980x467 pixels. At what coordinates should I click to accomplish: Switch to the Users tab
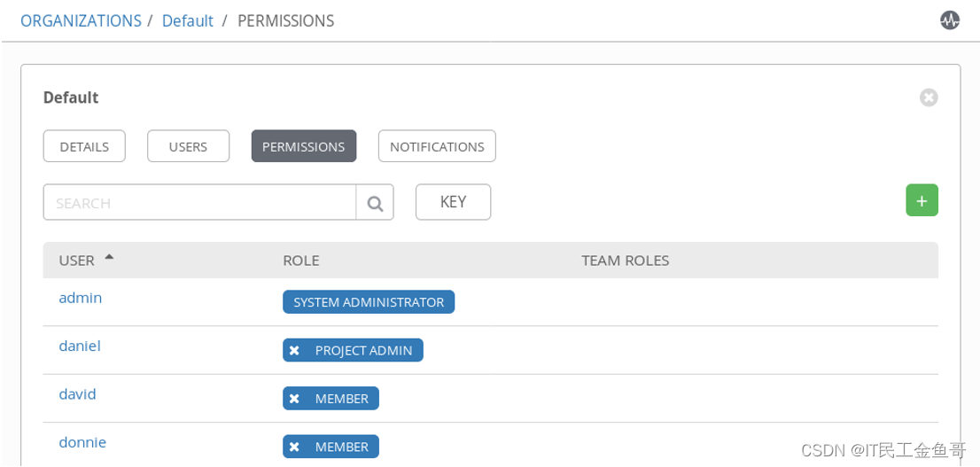click(188, 147)
